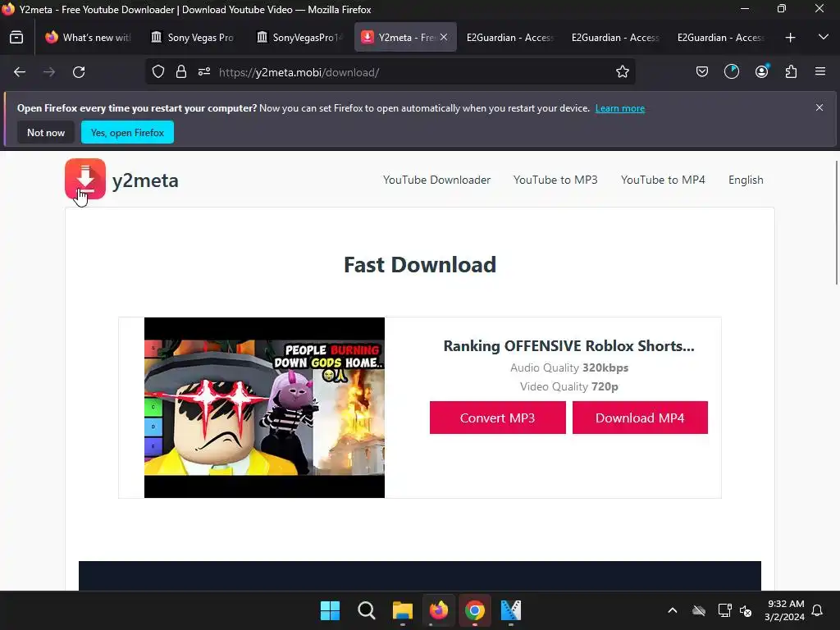Show hidden system tray icons
Image resolution: width=840 pixels, height=630 pixels.
point(673,610)
